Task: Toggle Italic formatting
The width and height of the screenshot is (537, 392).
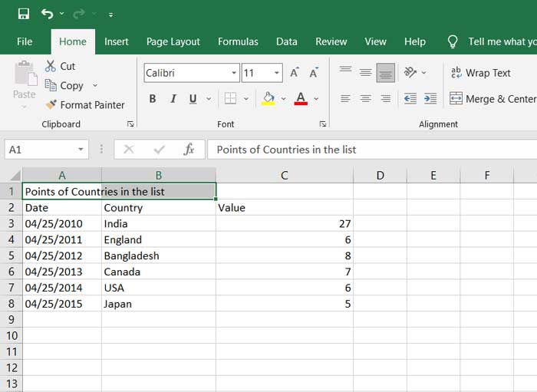Action: pos(173,99)
